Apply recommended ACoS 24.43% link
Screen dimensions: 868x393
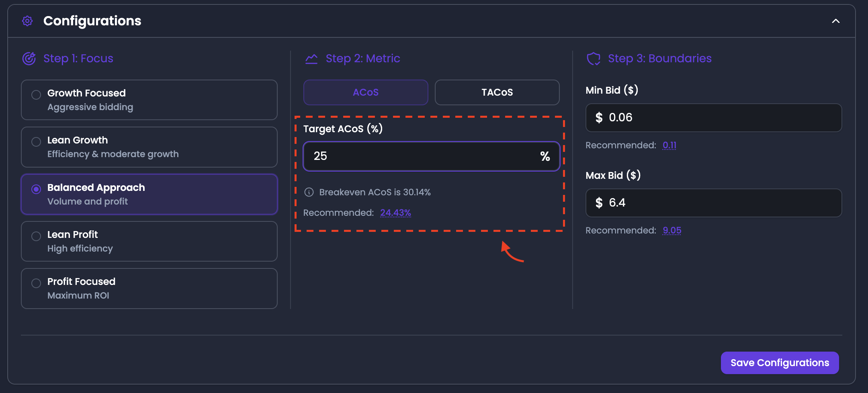(395, 213)
